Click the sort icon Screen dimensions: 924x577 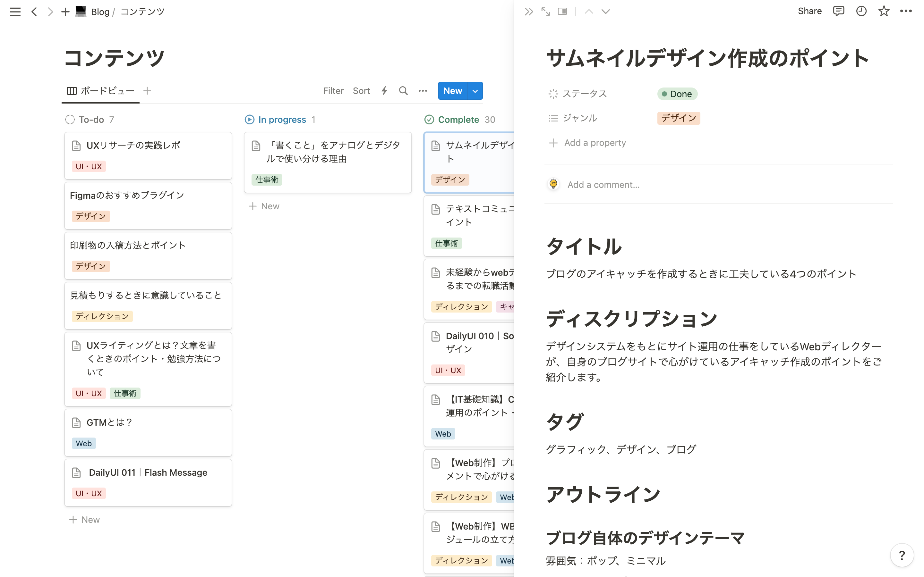361,91
